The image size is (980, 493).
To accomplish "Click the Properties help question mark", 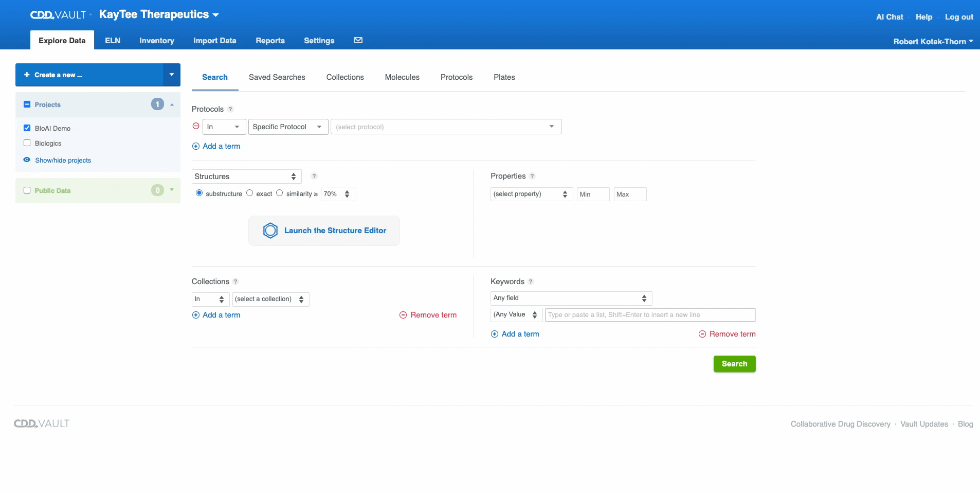I will [532, 176].
